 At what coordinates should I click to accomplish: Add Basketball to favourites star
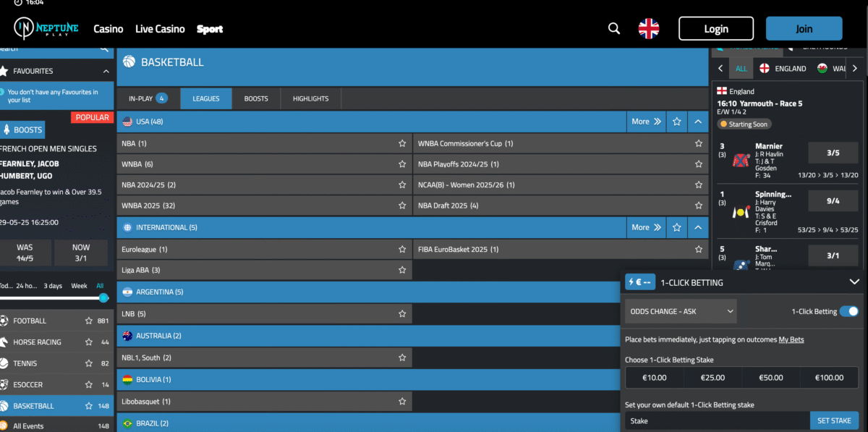point(89,406)
